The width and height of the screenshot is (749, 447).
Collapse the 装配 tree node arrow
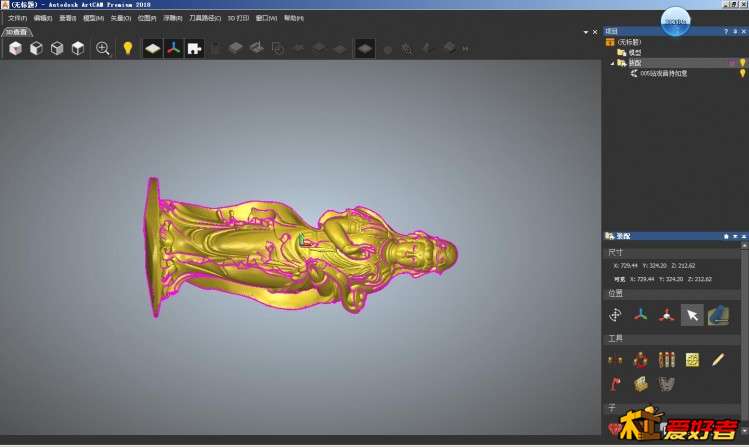click(612, 63)
